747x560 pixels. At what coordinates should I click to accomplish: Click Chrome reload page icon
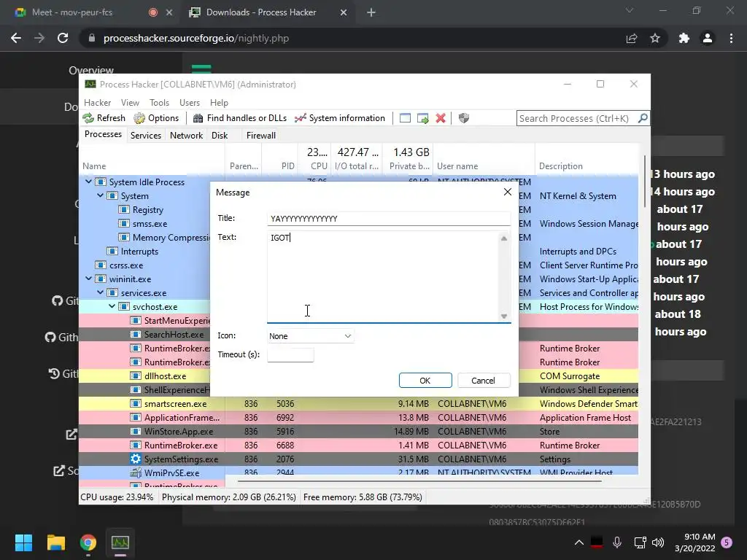pos(63,38)
